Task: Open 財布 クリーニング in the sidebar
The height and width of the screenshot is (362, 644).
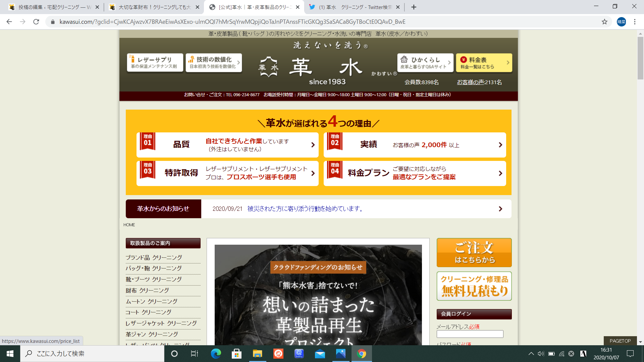Action: coord(148,290)
